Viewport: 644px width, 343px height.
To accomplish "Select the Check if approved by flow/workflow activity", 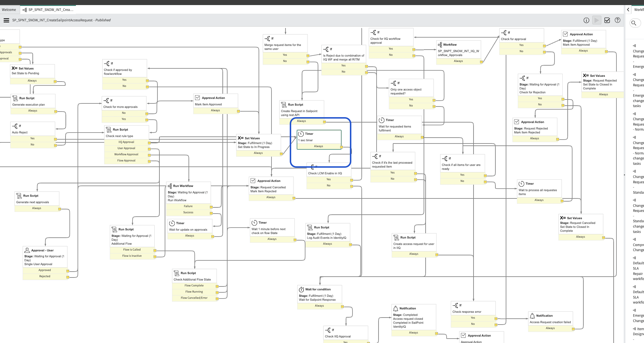I will (125, 74).
